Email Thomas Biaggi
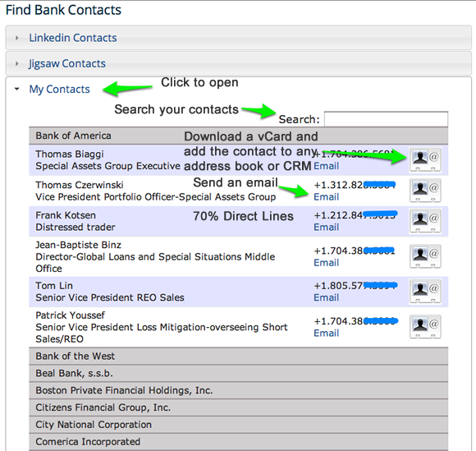This screenshot has width=476, height=451. [326, 166]
